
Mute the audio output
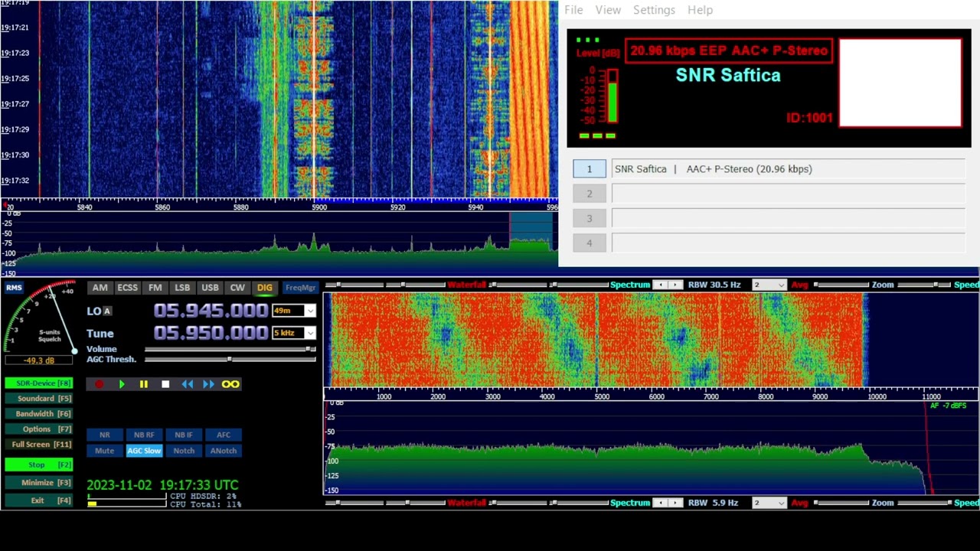104,451
